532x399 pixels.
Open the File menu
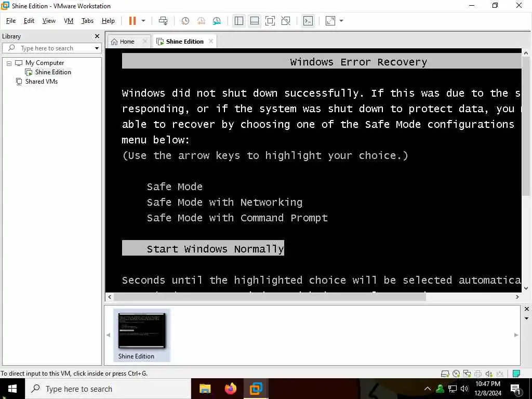[x=11, y=21]
